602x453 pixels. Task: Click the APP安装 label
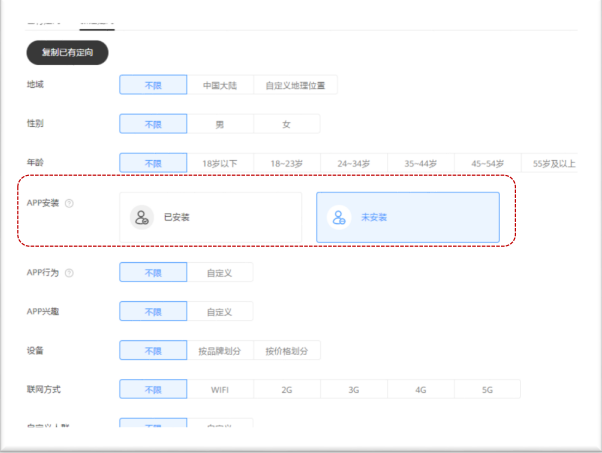[x=43, y=203]
